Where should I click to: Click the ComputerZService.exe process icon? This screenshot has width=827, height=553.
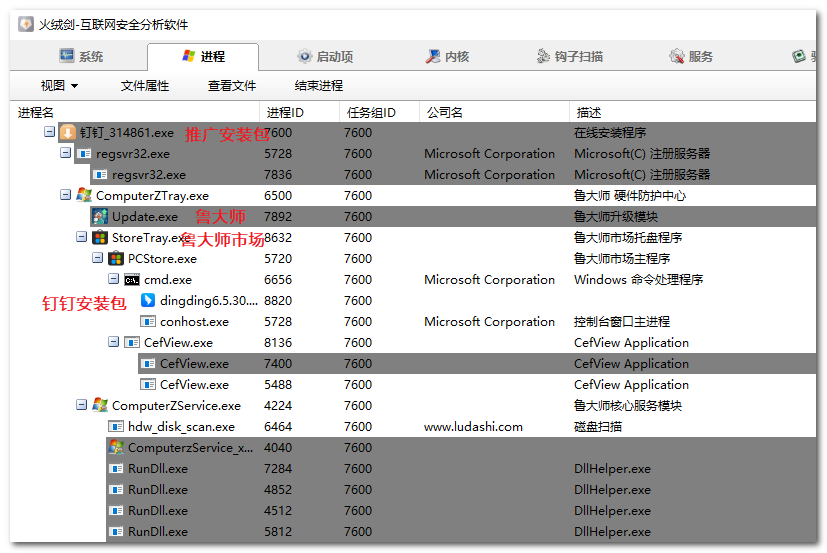[x=100, y=405]
